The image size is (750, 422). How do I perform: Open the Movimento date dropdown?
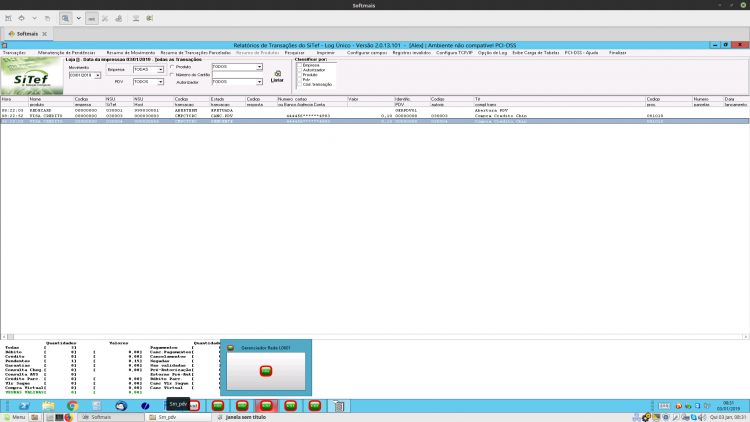97,76
